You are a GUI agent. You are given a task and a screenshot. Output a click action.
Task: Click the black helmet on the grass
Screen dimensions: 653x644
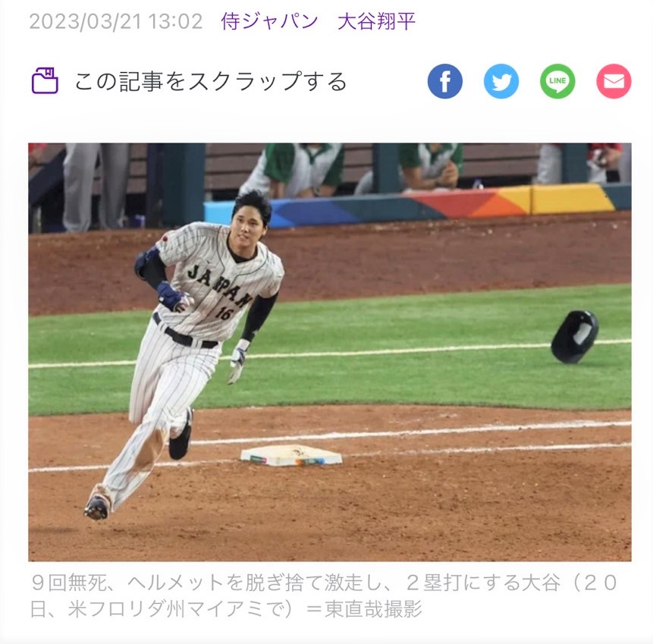[x=575, y=337]
